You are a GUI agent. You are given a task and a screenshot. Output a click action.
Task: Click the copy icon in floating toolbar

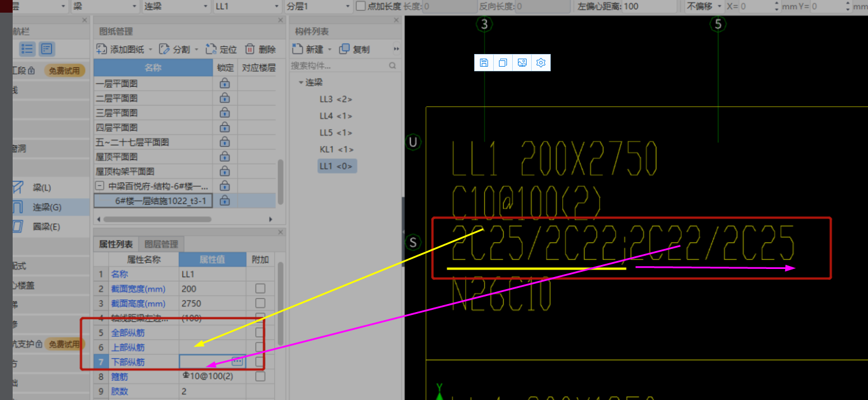(503, 63)
